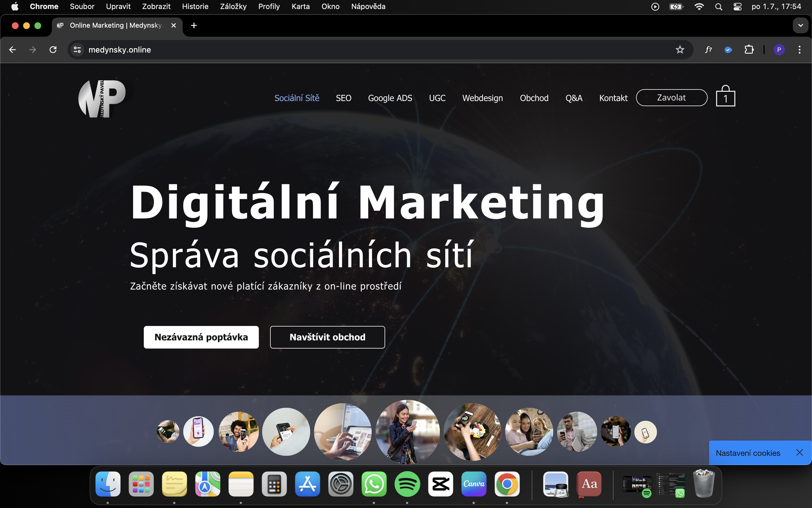
Task: Expand the tab search dropdown arrow
Action: (801, 25)
